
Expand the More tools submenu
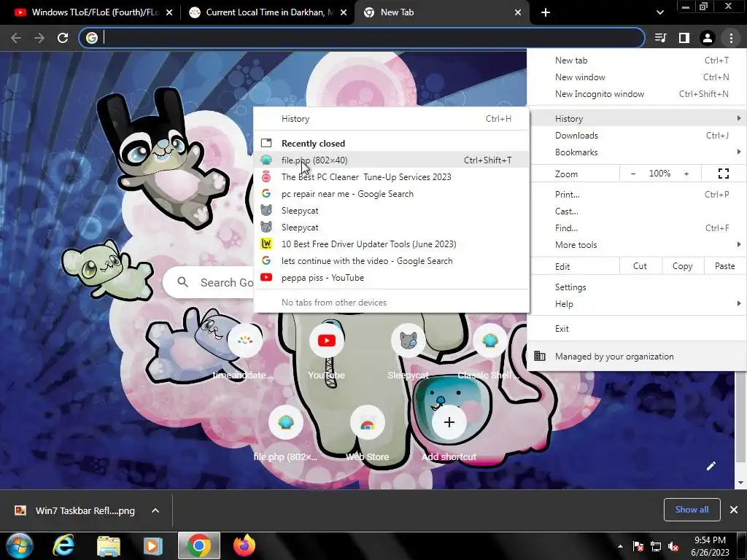[636, 245]
